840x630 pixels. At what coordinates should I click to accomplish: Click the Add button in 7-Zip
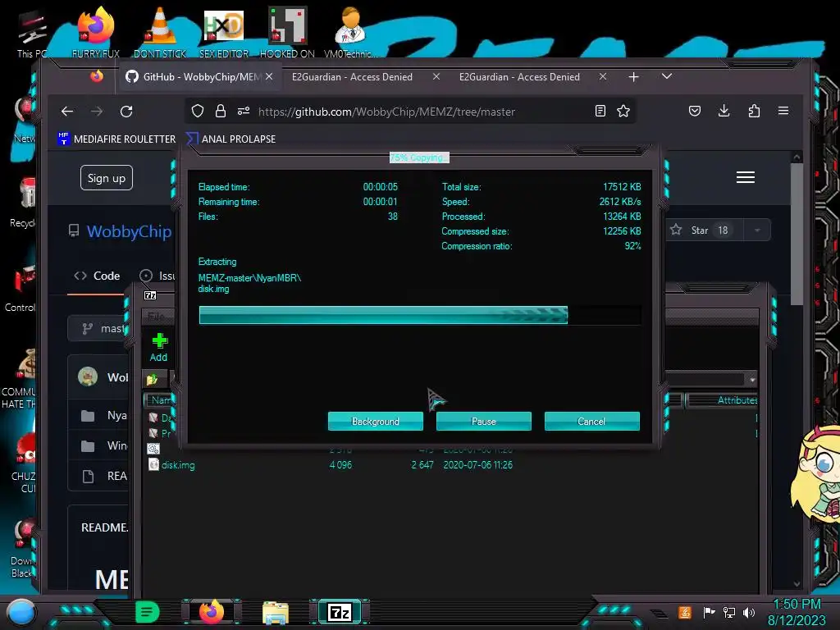[159, 347]
